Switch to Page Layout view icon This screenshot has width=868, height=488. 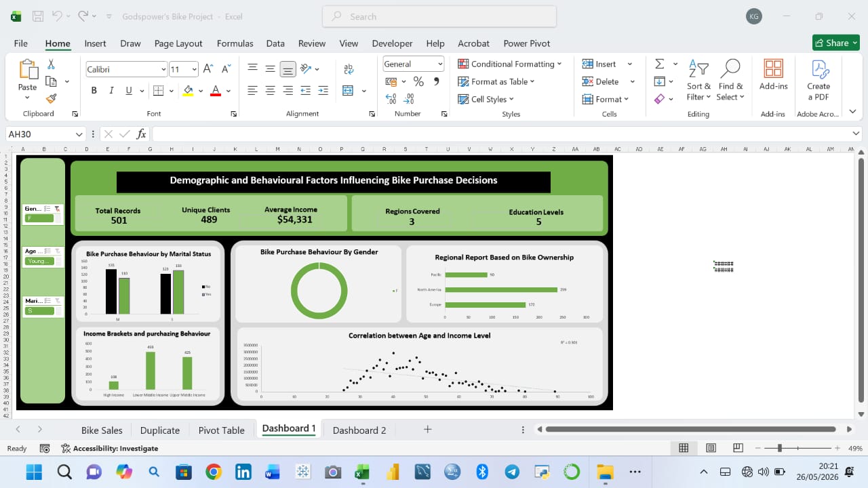pyautogui.click(x=711, y=448)
